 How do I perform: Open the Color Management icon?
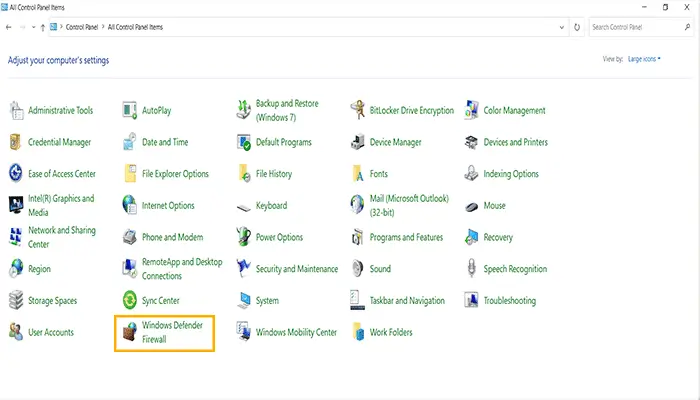pyautogui.click(x=472, y=111)
